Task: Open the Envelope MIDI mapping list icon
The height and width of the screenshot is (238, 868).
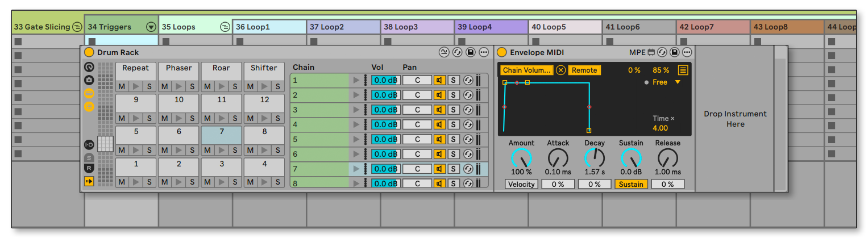Action: click(x=683, y=70)
